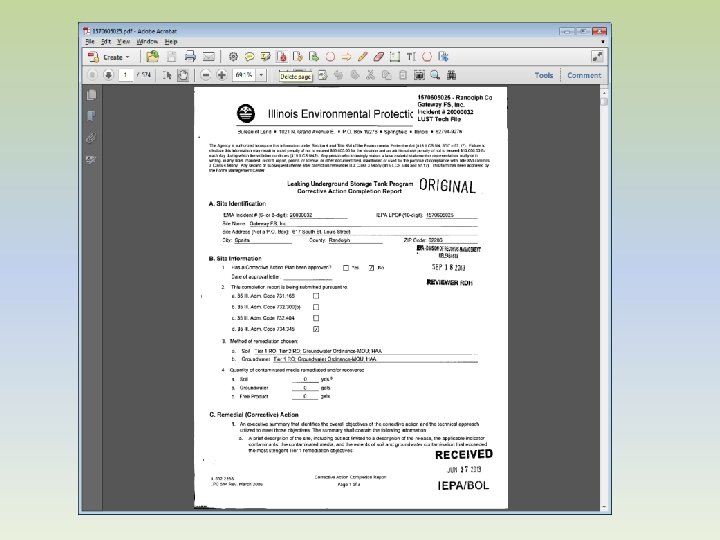Viewport: 720px width, 540px height.
Task: Click the ORIGINAL stamp text in document
Action: [x=447, y=186]
